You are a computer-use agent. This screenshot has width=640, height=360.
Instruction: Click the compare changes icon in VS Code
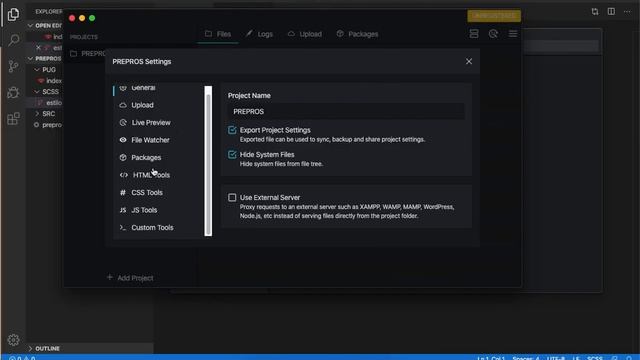(595, 11)
